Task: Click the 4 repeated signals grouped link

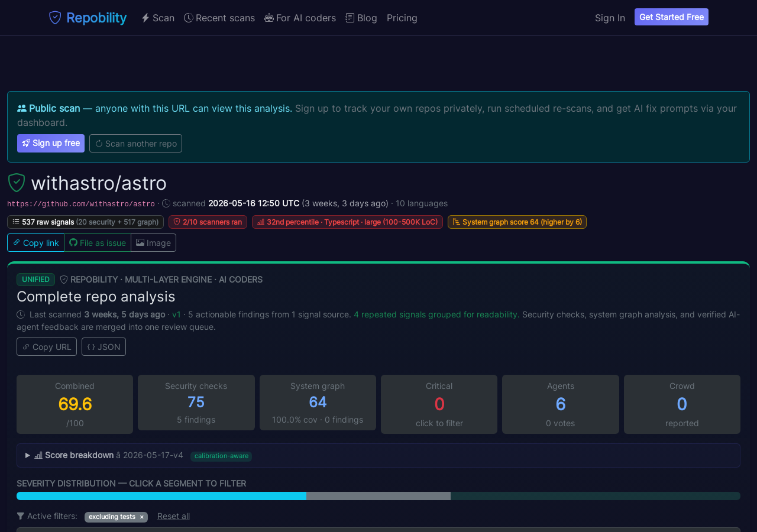Action: coord(436,314)
